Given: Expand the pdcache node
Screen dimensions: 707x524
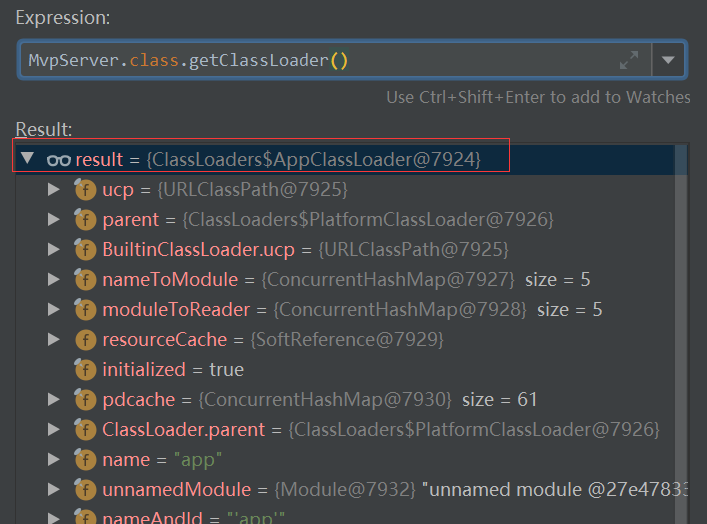Looking at the screenshot, I should (x=54, y=400).
